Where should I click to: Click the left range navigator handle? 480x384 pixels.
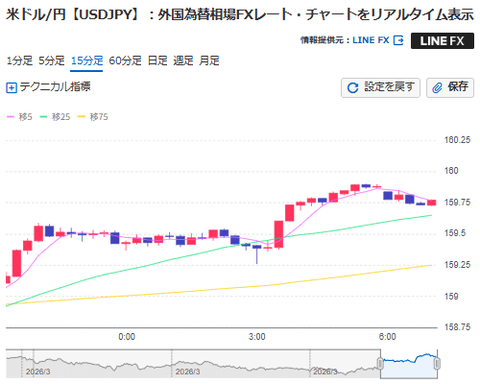pos(380,363)
